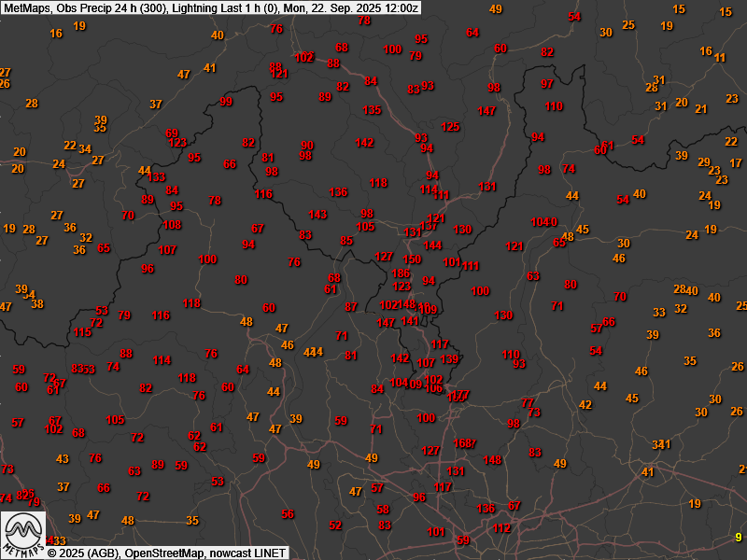Click the yellow 9 precipitation value
Viewport: 747px width, 560px height.
738,537
